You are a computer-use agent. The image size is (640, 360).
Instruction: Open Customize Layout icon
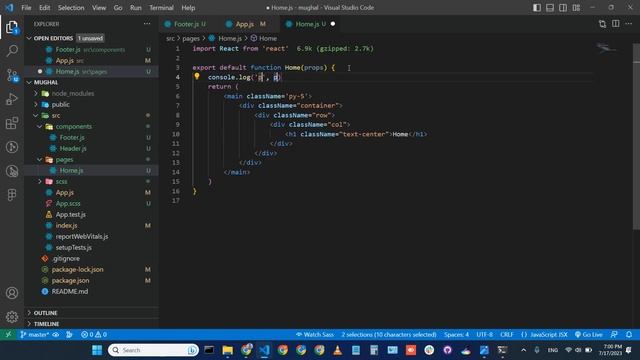pos(576,8)
